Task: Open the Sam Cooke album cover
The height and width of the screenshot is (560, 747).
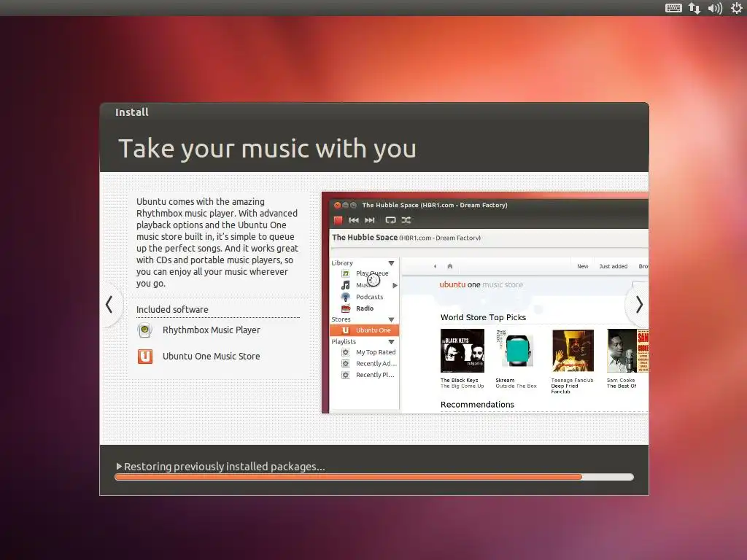Action: (627, 351)
